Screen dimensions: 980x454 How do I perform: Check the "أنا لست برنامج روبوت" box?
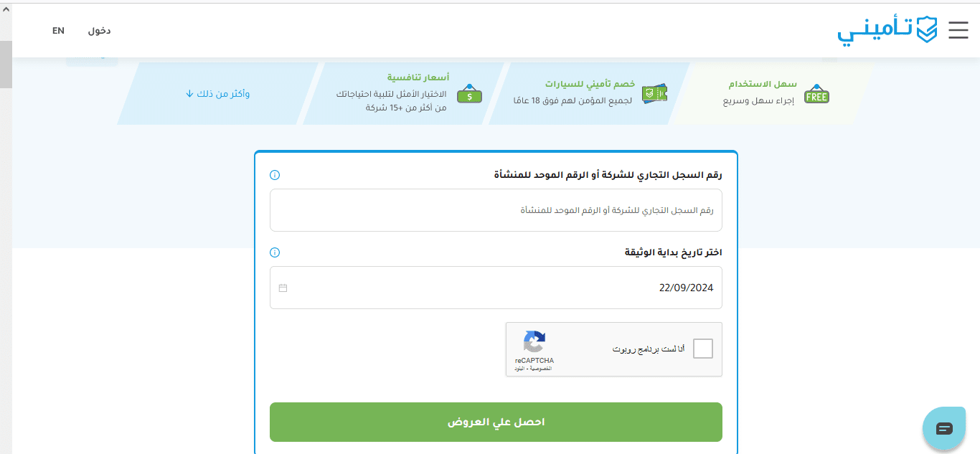click(703, 349)
